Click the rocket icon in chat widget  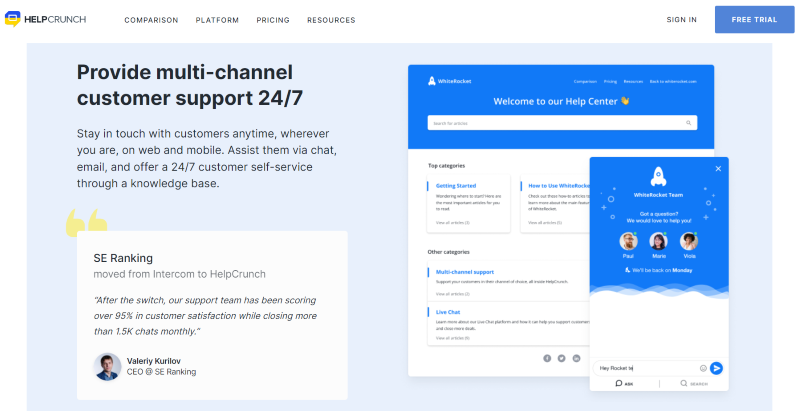point(659,176)
